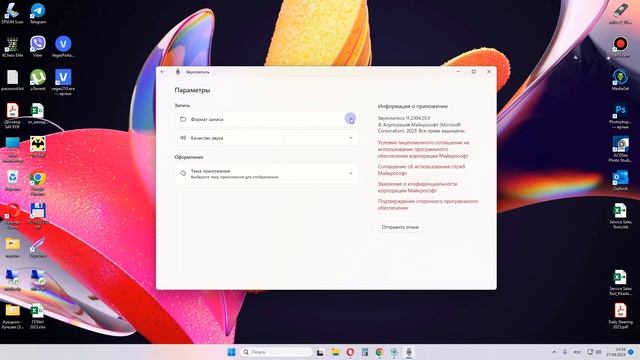Viewport: 640px width, 360px height.
Task: Open Google Chrome desktop shortcut
Action: [38, 183]
